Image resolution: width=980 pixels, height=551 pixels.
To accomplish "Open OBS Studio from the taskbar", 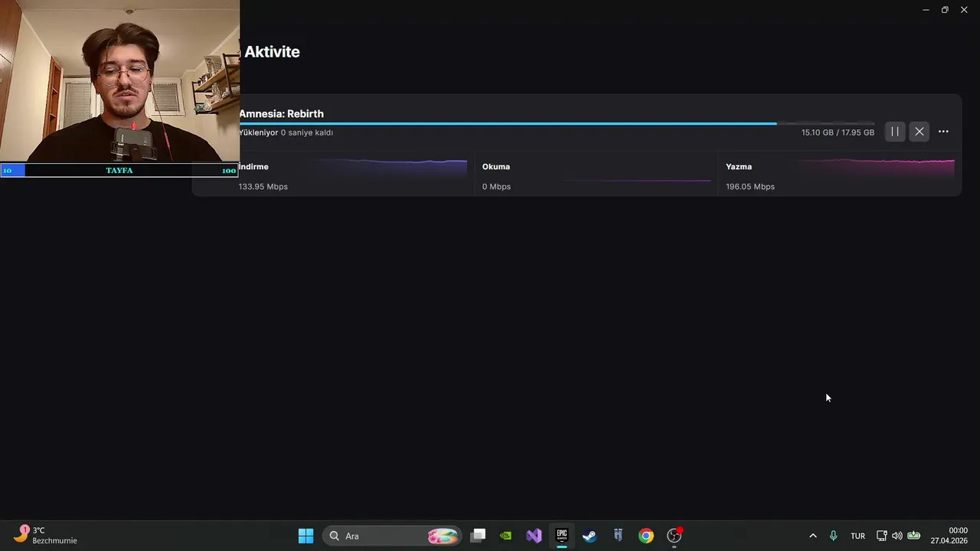I will tap(675, 536).
